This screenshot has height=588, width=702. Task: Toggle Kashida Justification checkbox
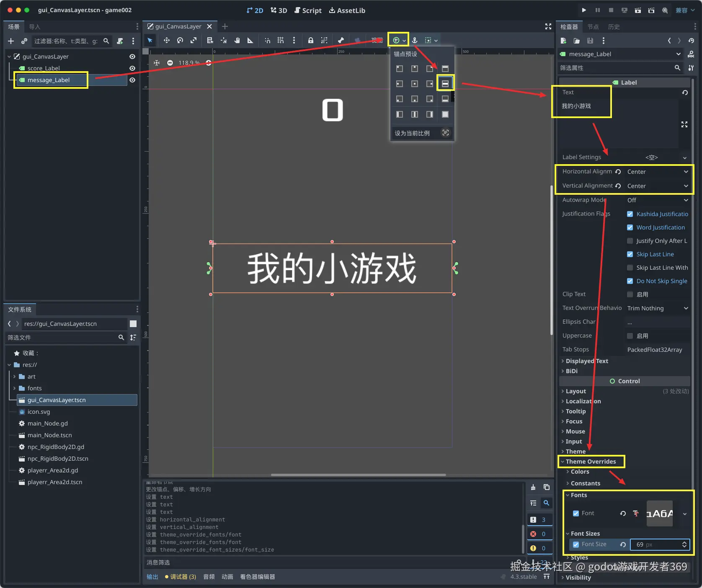click(x=630, y=214)
